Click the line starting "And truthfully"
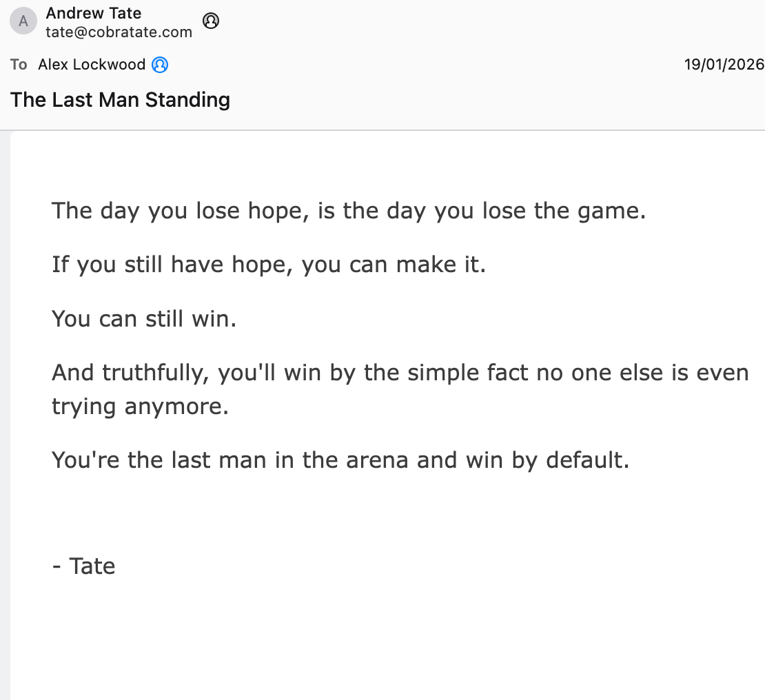The height and width of the screenshot is (700, 765). pyautogui.click(x=400, y=373)
